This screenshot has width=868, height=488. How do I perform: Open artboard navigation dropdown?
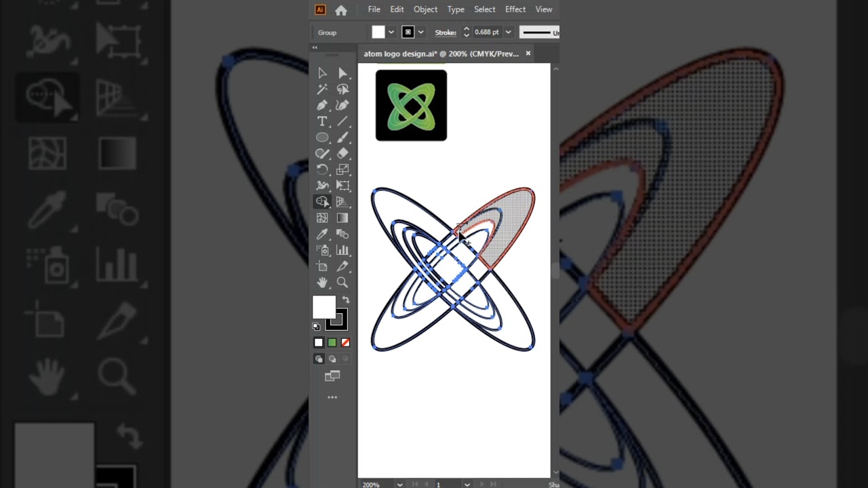(x=467, y=485)
